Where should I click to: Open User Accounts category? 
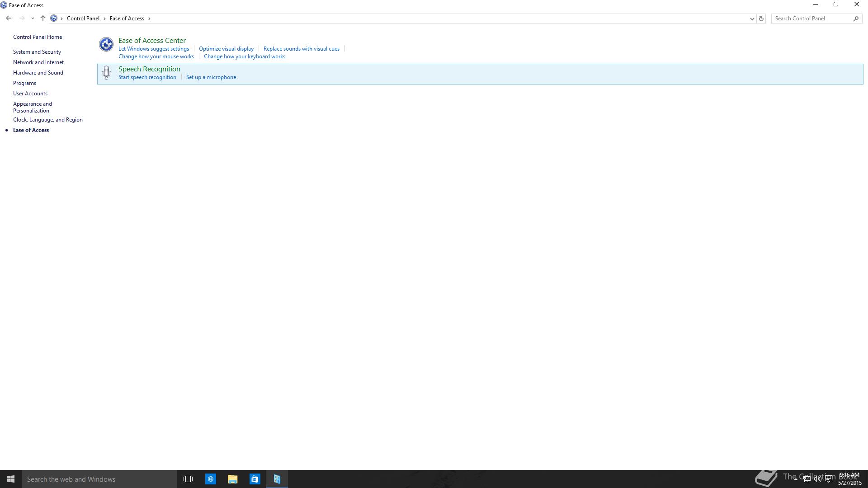tap(30, 94)
